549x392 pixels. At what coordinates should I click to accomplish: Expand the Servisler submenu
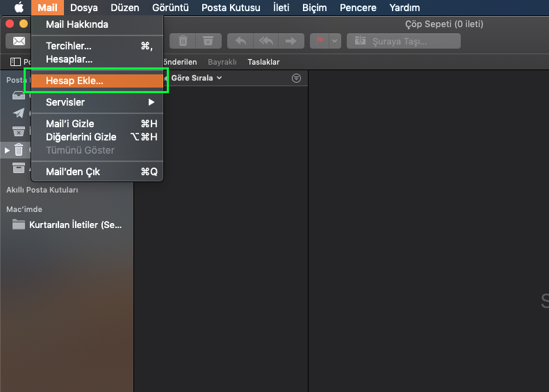pos(97,102)
